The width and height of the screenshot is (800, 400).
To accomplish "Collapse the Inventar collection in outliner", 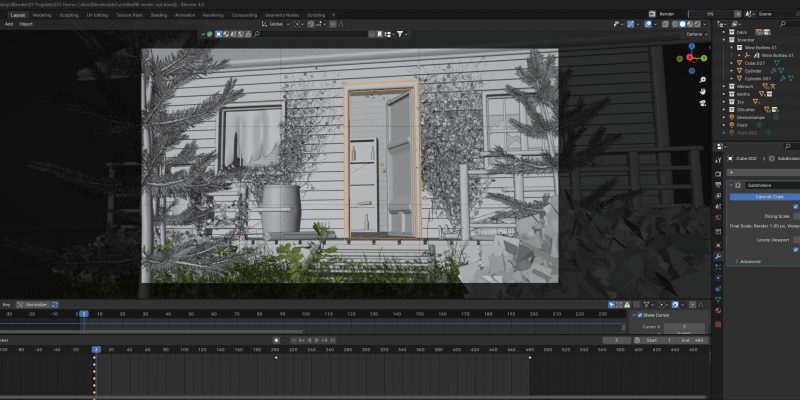I will pyautogui.click(x=726, y=39).
